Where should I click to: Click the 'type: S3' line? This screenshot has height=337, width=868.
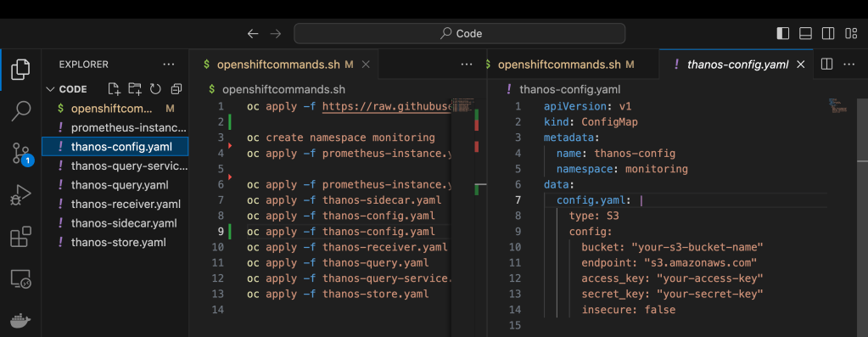tap(594, 216)
